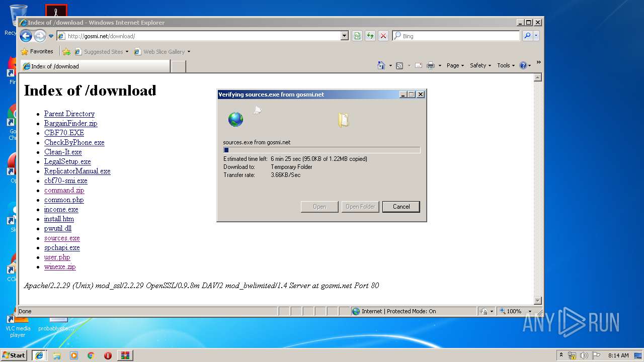Expand the command bar overflow chevron
The image size is (644, 362).
pyautogui.click(x=538, y=62)
